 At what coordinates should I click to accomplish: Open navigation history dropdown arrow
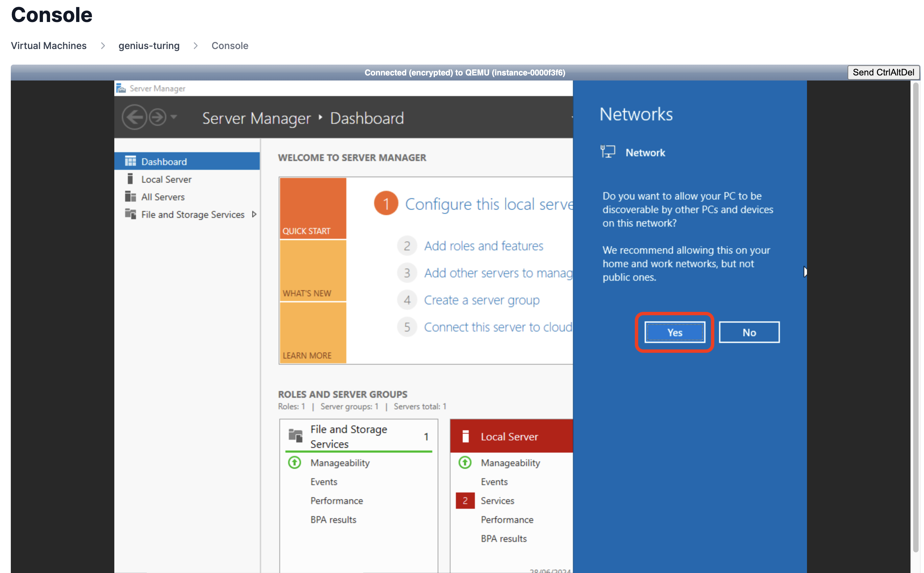[174, 117]
